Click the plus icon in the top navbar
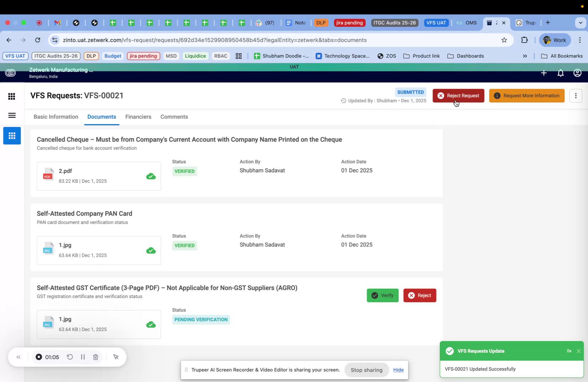Image resolution: width=588 pixels, height=382 pixels. click(x=543, y=73)
